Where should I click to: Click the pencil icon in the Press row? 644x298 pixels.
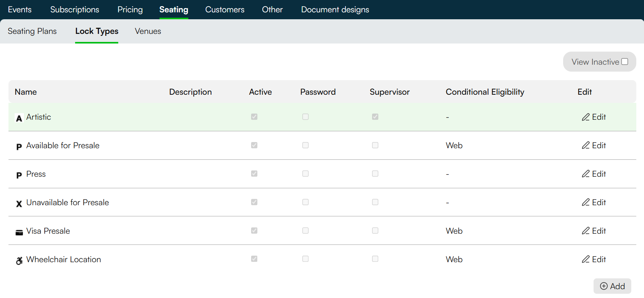585,174
